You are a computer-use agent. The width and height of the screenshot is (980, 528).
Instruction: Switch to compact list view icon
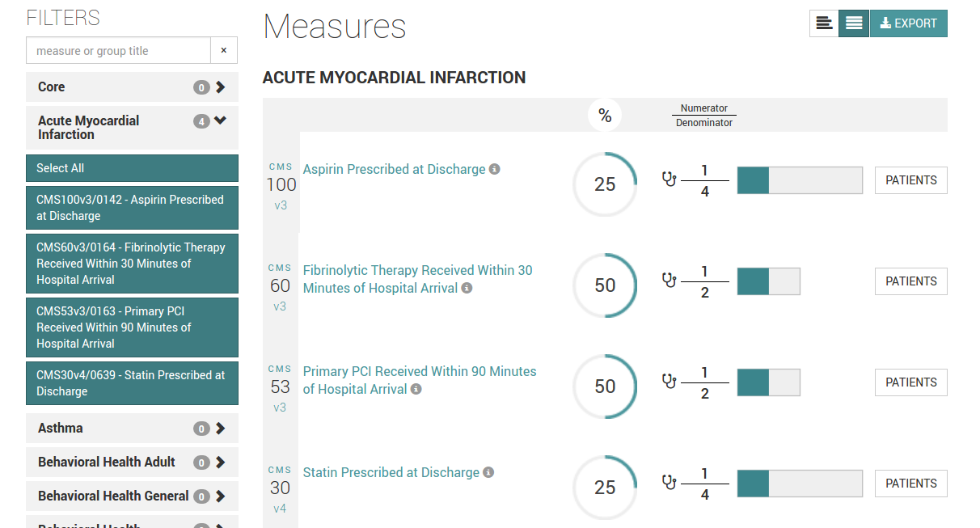pos(824,23)
